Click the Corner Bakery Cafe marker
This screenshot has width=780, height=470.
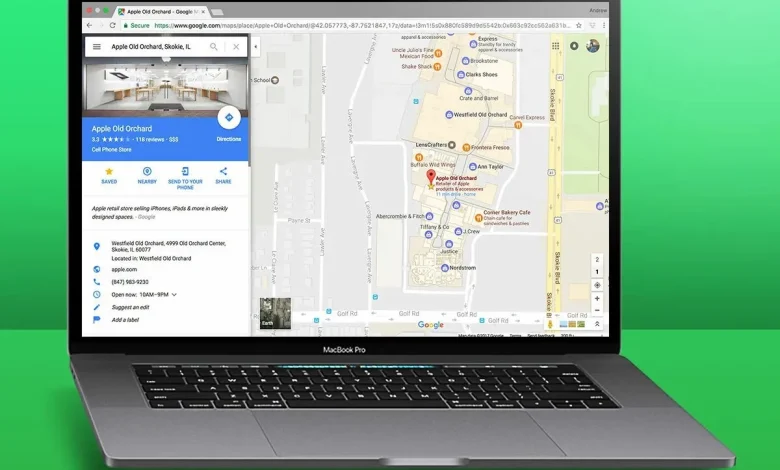(479, 217)
